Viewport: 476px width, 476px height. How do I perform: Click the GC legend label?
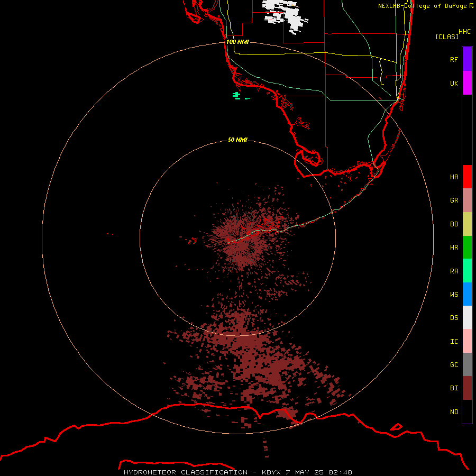click(x=454, y=364)
